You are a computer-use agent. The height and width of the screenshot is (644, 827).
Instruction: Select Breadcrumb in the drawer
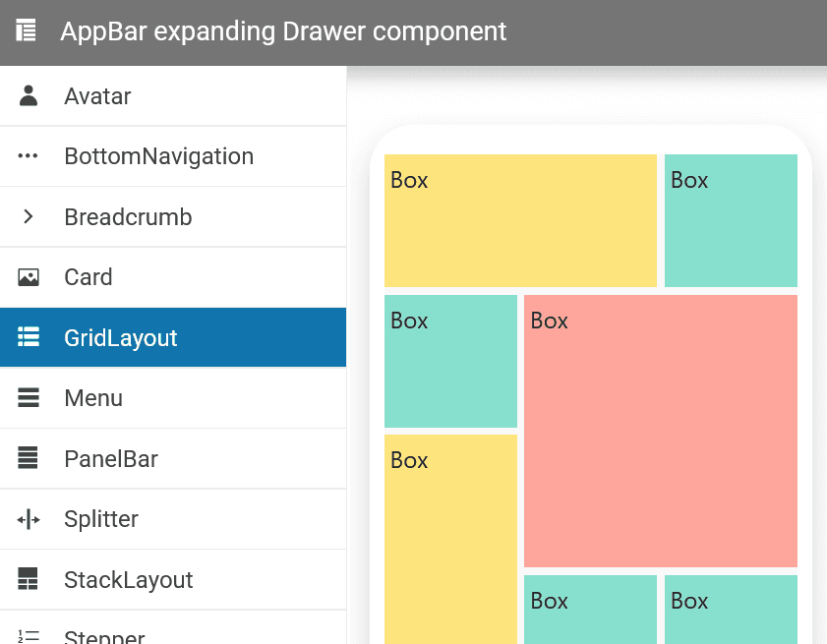(173, 216)
